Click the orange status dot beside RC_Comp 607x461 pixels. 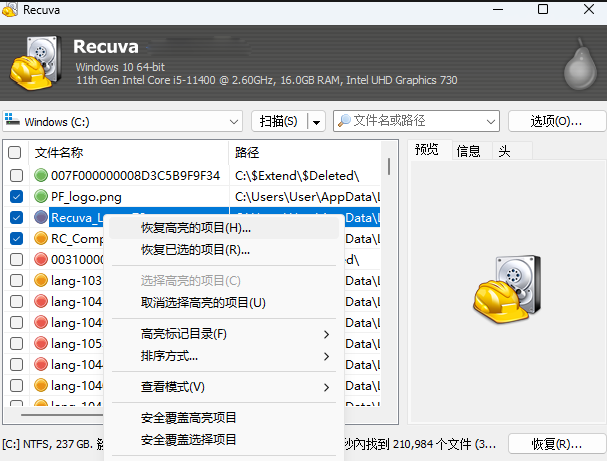[41, 238]
